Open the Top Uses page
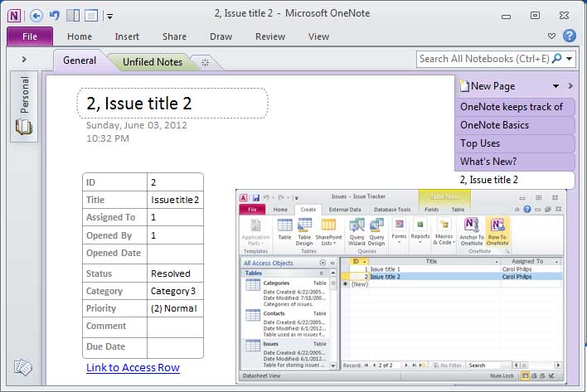This screenshot has height=392, width=587. pos(514,143)
